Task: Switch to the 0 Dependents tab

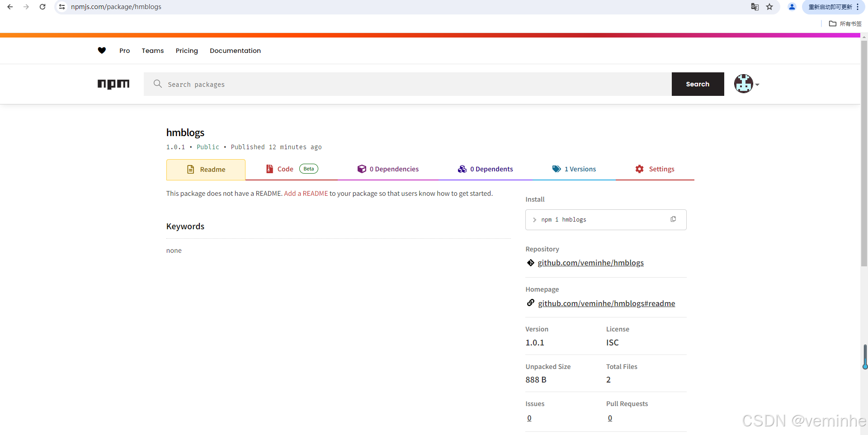Action: pos(485,169)
